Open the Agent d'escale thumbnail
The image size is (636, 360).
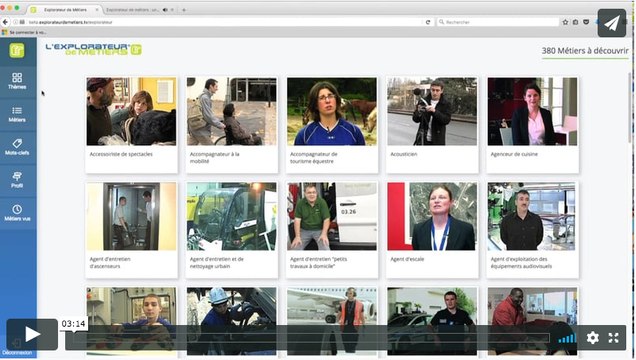[x=432, y=216]
